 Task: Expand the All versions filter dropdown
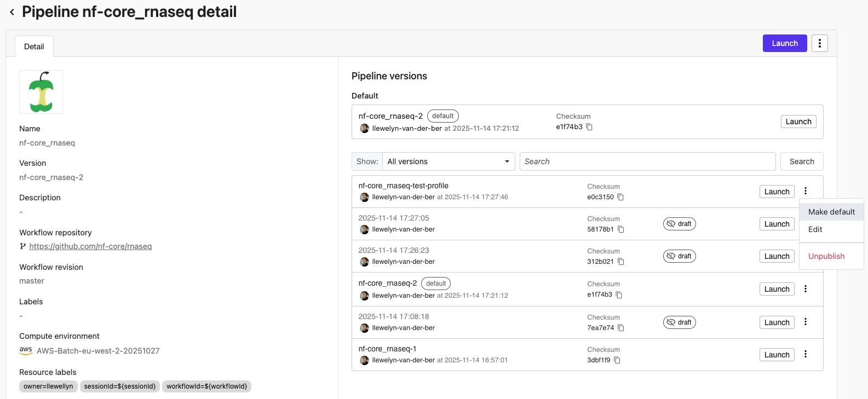point(448,161)
